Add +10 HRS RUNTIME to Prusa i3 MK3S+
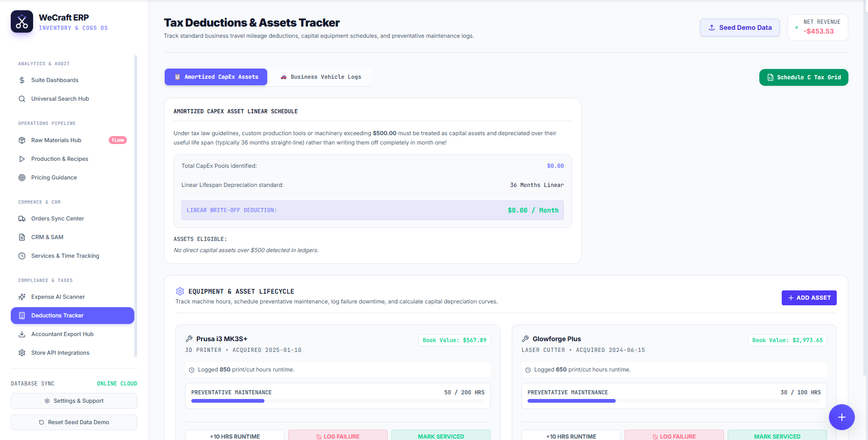Screen dimensions: 868x440 (235, 436)
